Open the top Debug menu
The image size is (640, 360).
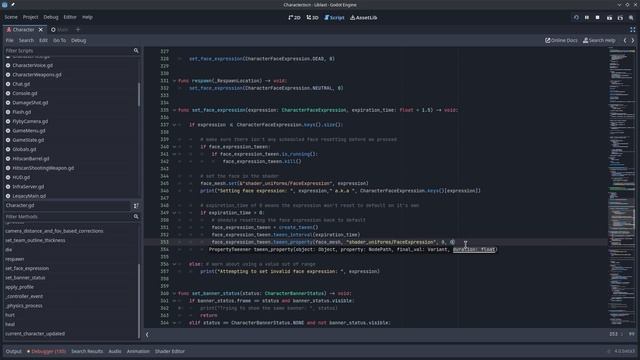click(x=51, y=17)
